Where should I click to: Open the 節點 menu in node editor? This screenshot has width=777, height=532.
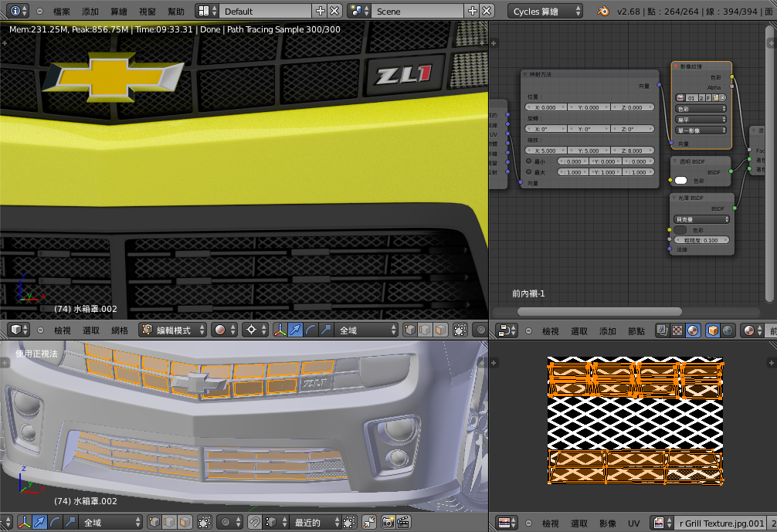point(636,331)
